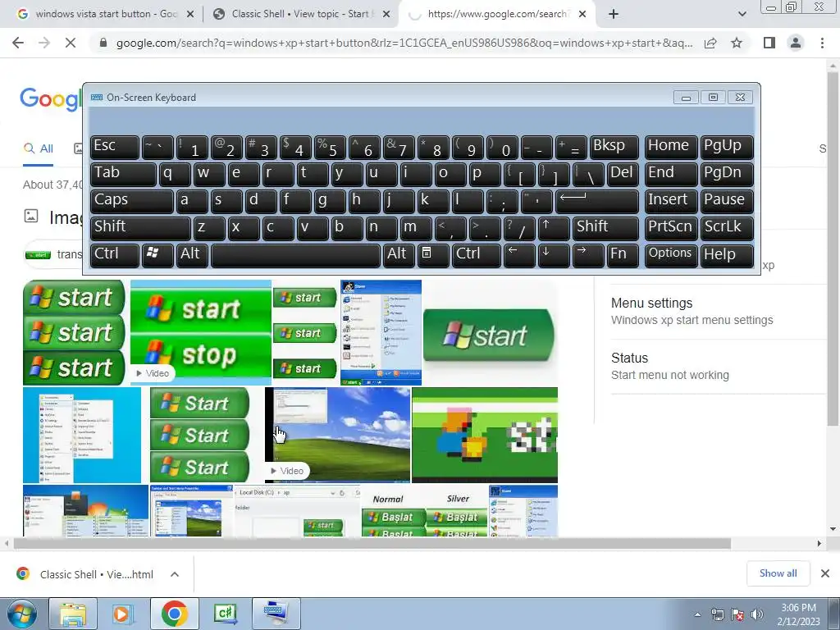
Task: Stop page loading with the X icon
Action: (71, 43)
